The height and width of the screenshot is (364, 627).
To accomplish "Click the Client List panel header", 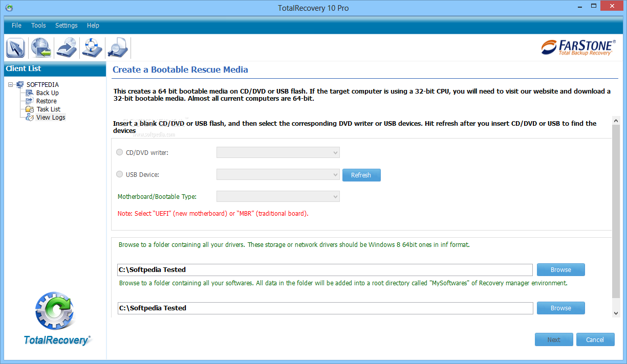I will coord(55,69).
